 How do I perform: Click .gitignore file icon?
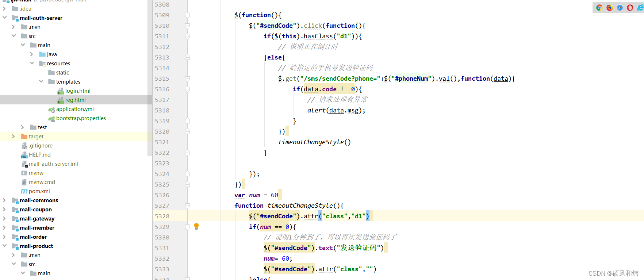point(24,146)
